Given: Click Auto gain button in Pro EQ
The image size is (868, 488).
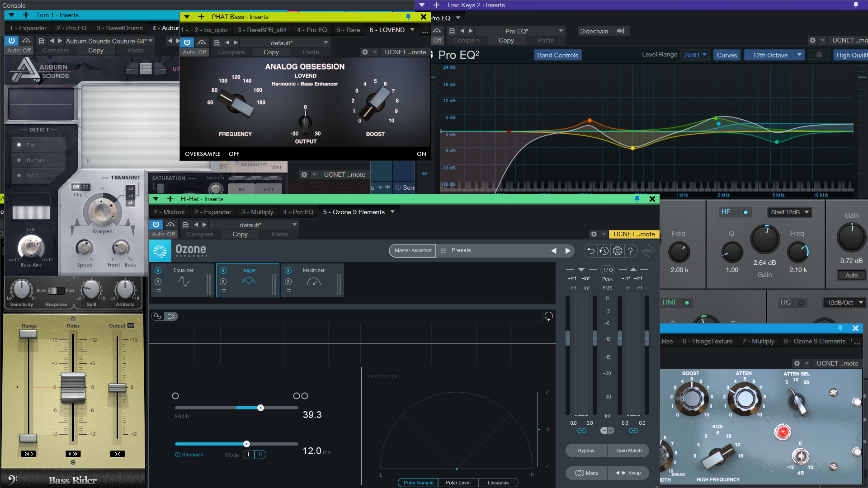Looking at the screenshot, I should click(851, 275).
